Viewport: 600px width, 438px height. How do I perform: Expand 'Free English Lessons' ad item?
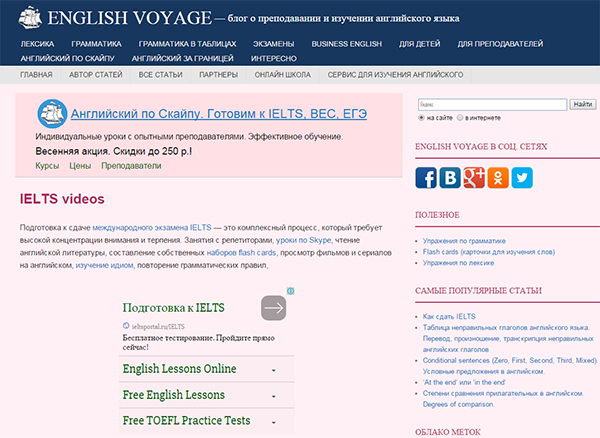[x=274, y=395]
